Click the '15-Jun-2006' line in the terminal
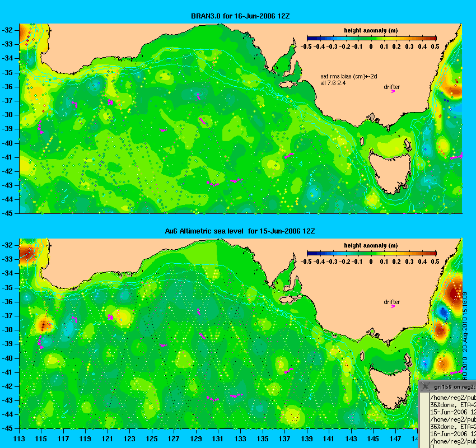476x448 pixels. tap(453, 412)
